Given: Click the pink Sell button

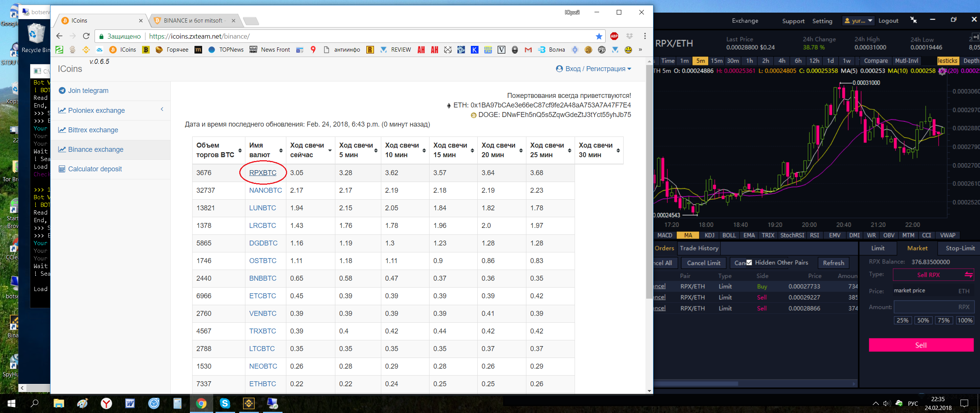Looking at the screenshot, I should pyautogui.click(x=921, y=345).
